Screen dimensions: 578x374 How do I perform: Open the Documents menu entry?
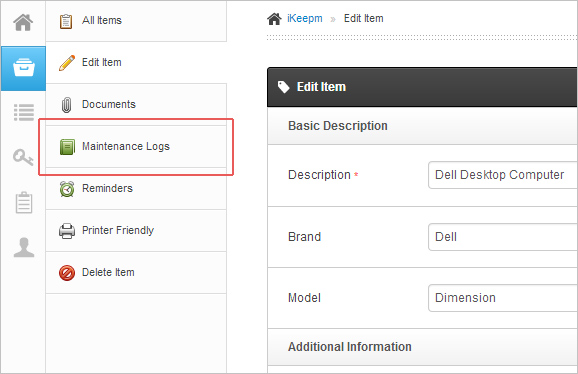click(x=136, y=105)
